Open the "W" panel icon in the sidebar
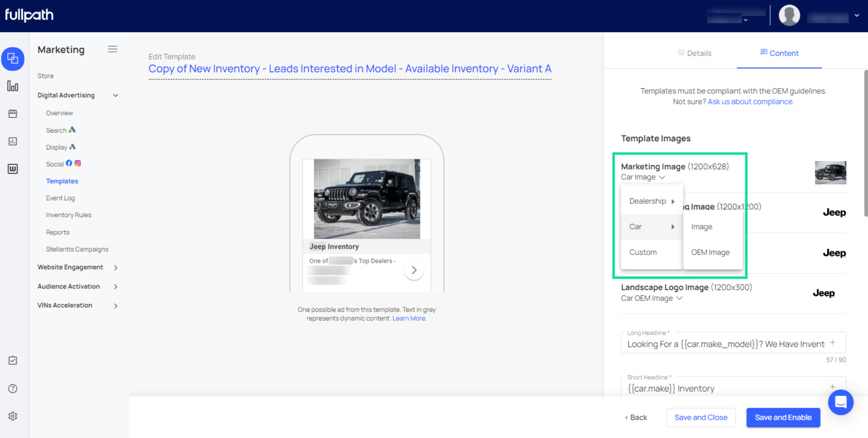 (x=13, y=169)
